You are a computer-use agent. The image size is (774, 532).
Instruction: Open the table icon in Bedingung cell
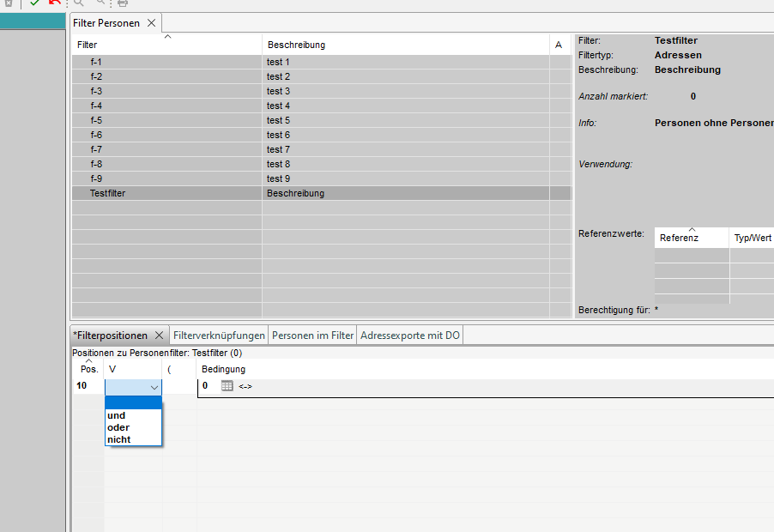(x=227, y=386)
